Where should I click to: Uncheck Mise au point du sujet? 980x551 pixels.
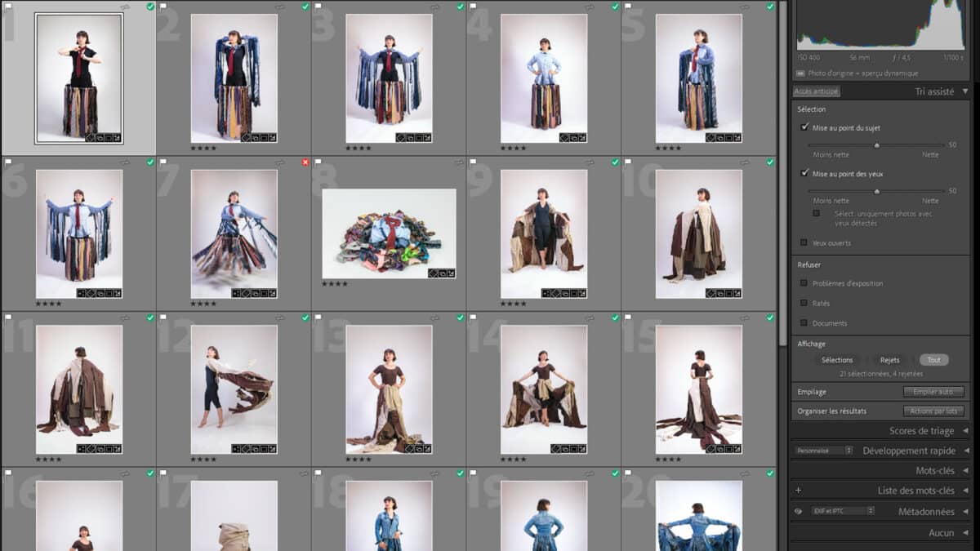[x=805, y=127]
